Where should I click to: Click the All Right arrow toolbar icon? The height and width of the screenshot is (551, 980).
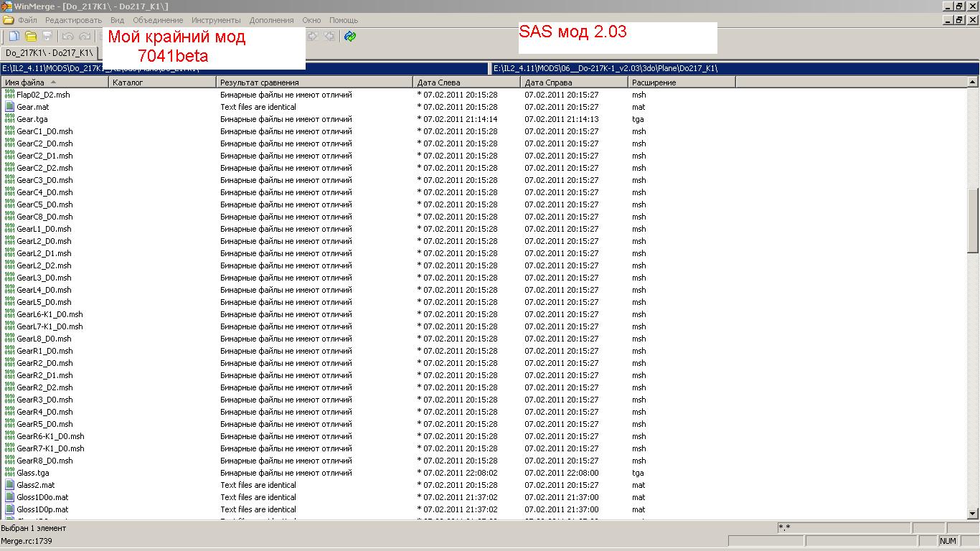coord(313,37)
